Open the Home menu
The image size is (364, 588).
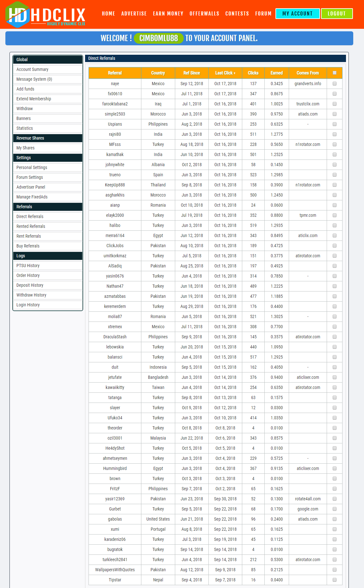click(x=108, y=14)
